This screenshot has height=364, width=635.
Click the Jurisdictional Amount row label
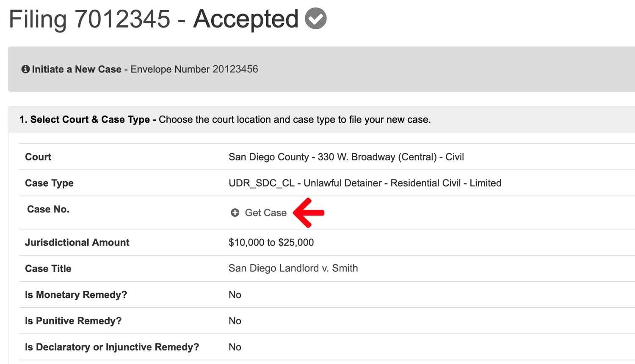click(x=77, y=243)
